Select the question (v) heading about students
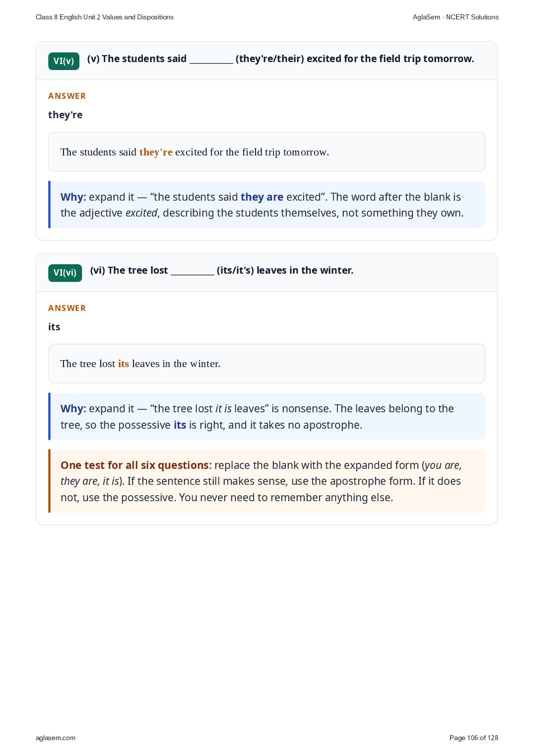534x756 pixels. pos(280,59)
